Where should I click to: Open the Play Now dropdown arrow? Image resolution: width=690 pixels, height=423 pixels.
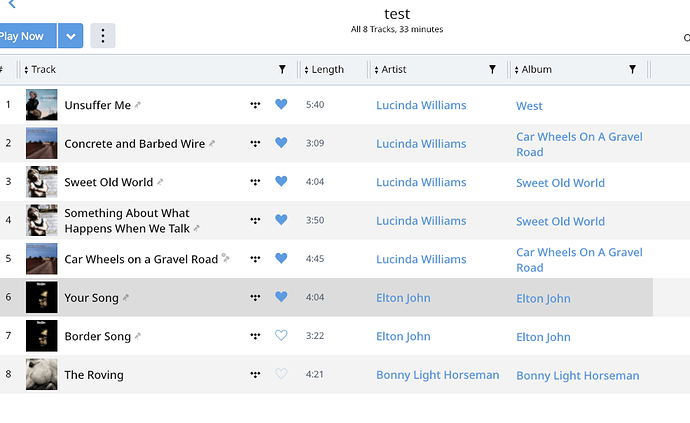click(71, 36)
